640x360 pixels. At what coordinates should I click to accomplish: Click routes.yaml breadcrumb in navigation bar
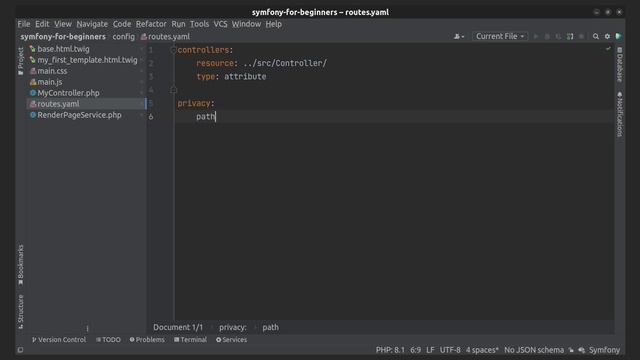[165, 37]
